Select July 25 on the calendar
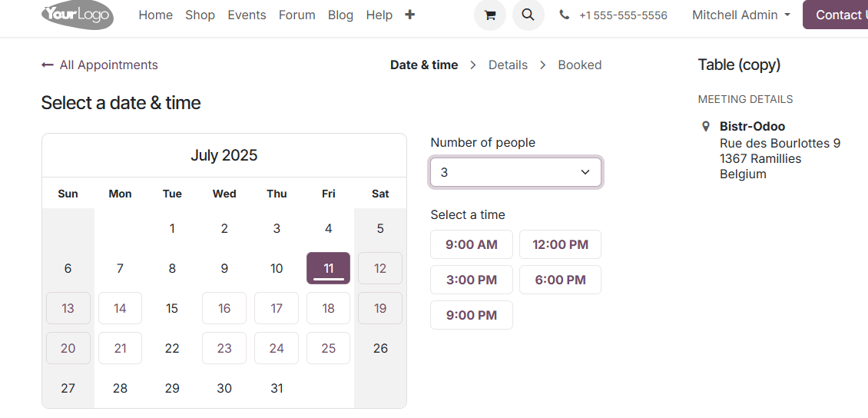This screenshot has width=868, height=418. point(328,348)
